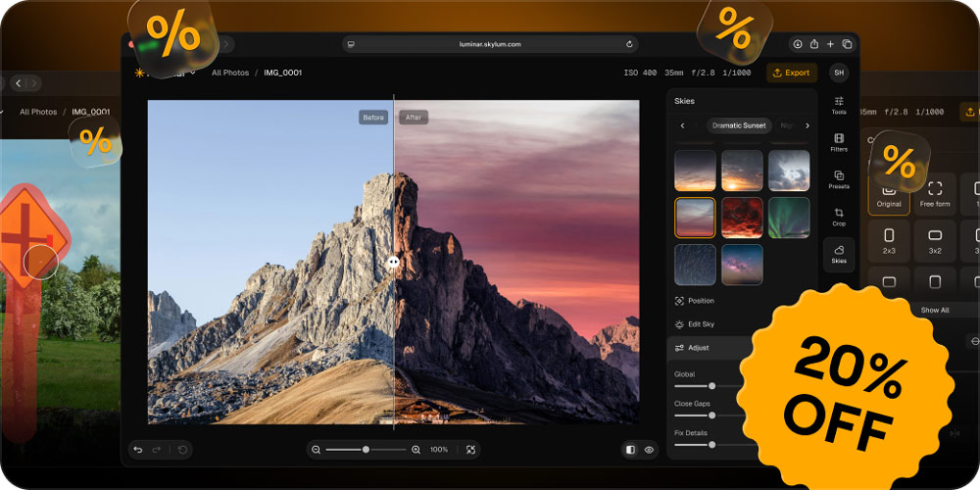Click the Export button in front window
This screenshot has height=490, width=980.
click(x=791, y=73)
